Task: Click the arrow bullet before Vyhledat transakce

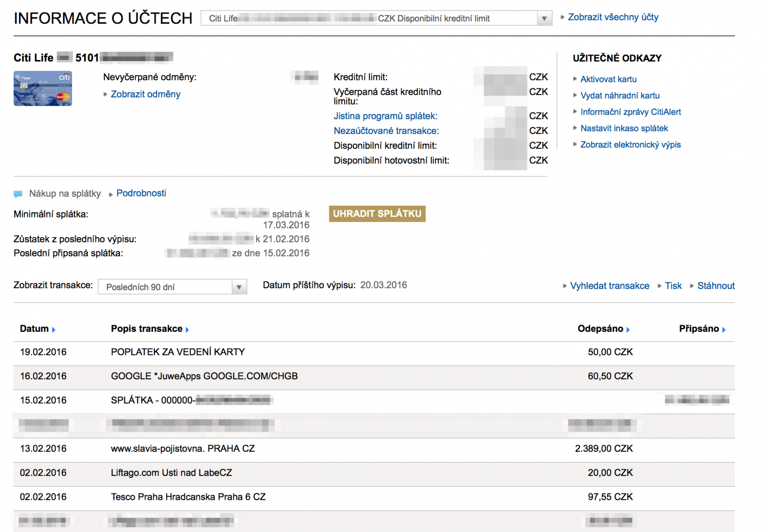Action: (565, 286)
